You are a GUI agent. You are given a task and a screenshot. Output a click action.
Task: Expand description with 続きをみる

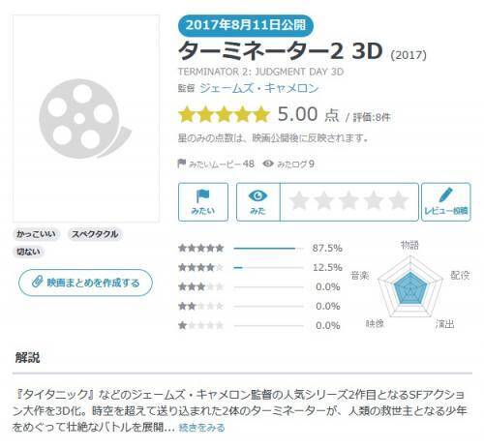coord(201,428)
